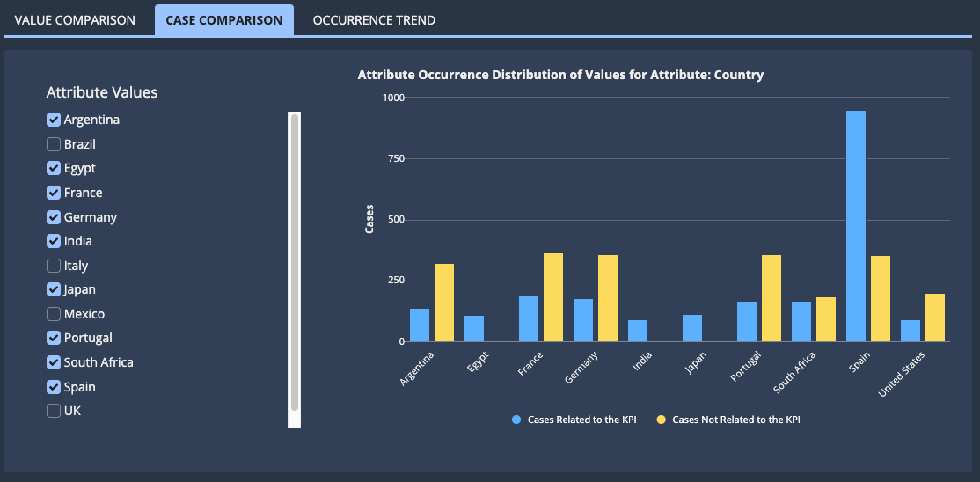Screen dimensions: 980x482
Task: Click the 'United States' axis label
Action: tap(902, 374)
